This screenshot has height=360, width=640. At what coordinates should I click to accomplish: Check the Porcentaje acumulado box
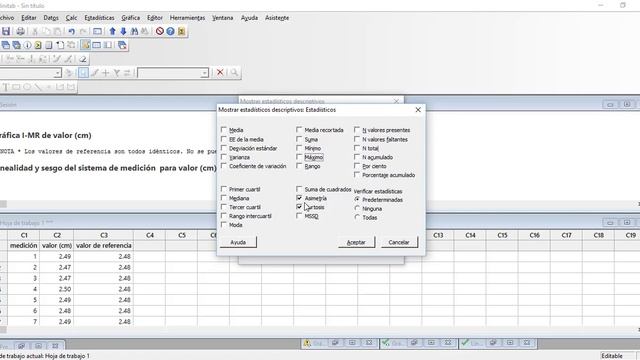click(x=357, y=175)
